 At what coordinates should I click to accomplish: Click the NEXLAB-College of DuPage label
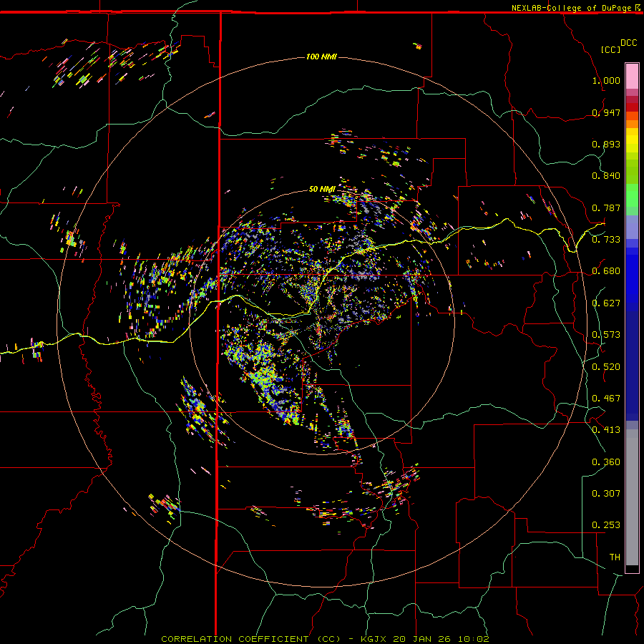(571, 8)
